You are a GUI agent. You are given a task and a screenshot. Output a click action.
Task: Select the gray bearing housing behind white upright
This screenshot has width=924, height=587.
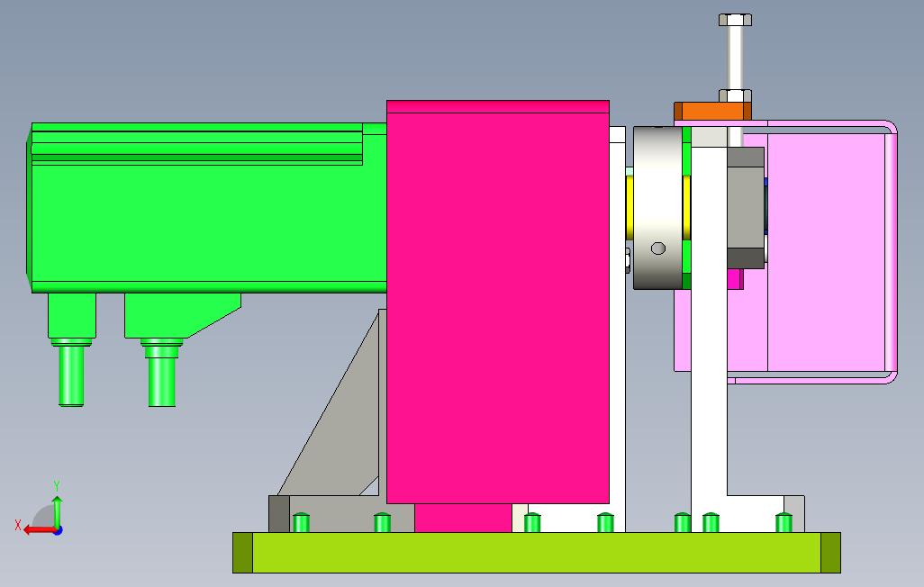746,207
